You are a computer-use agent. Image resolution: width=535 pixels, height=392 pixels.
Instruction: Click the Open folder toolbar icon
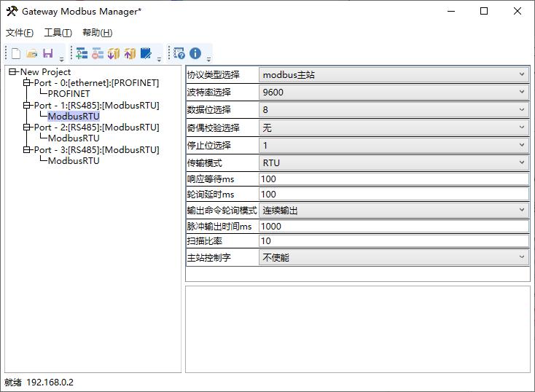pos(31,53)
